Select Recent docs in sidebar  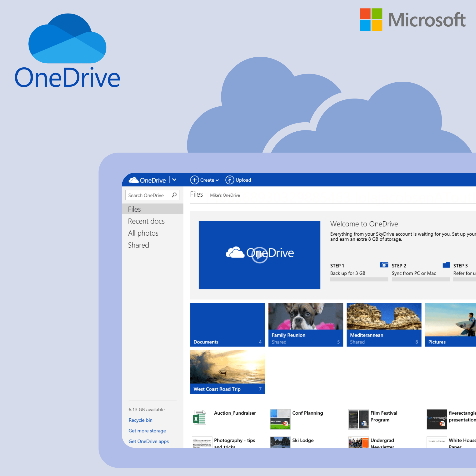[146, 221]
